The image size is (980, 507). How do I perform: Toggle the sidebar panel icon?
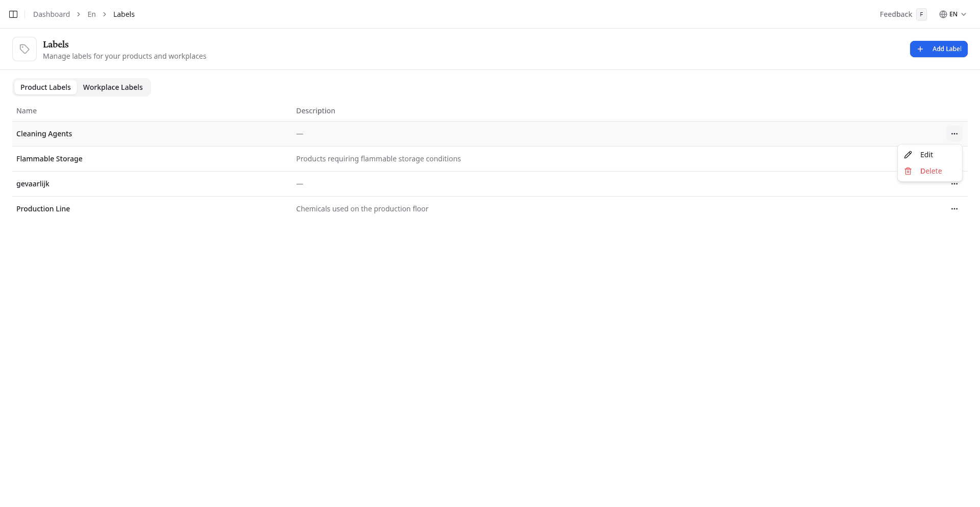(x=13, y=14)
